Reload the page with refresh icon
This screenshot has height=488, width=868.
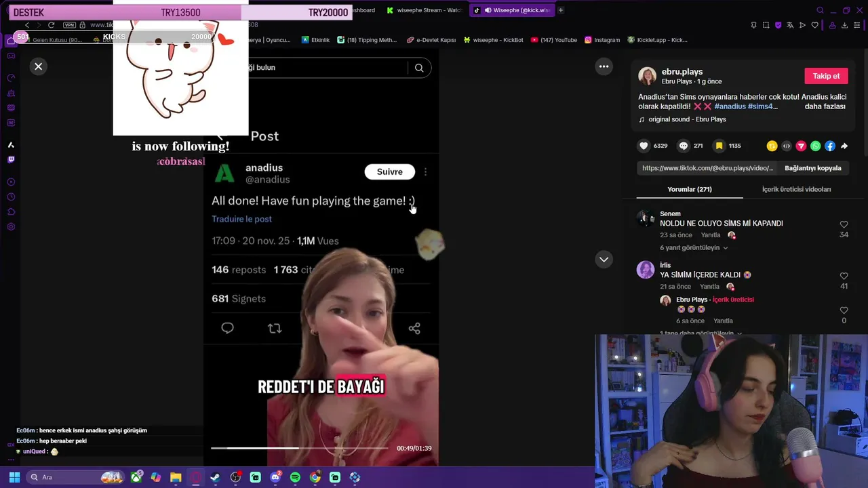click(51, 25)
